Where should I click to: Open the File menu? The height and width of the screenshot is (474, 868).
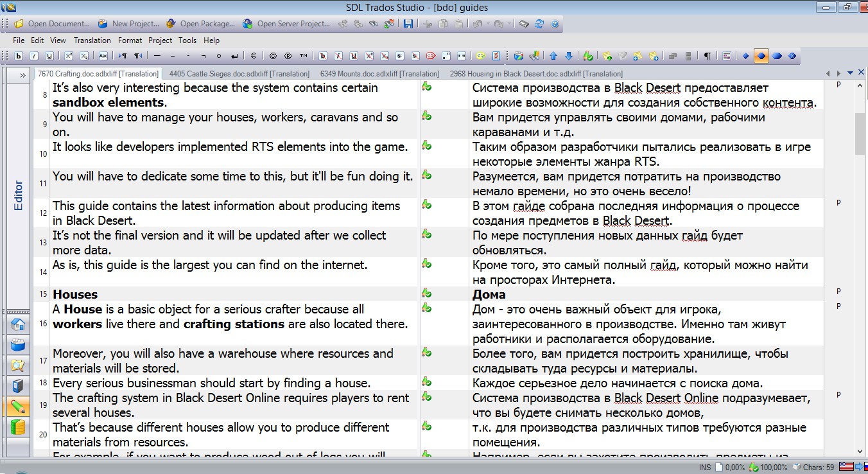(x=19, y=40)
